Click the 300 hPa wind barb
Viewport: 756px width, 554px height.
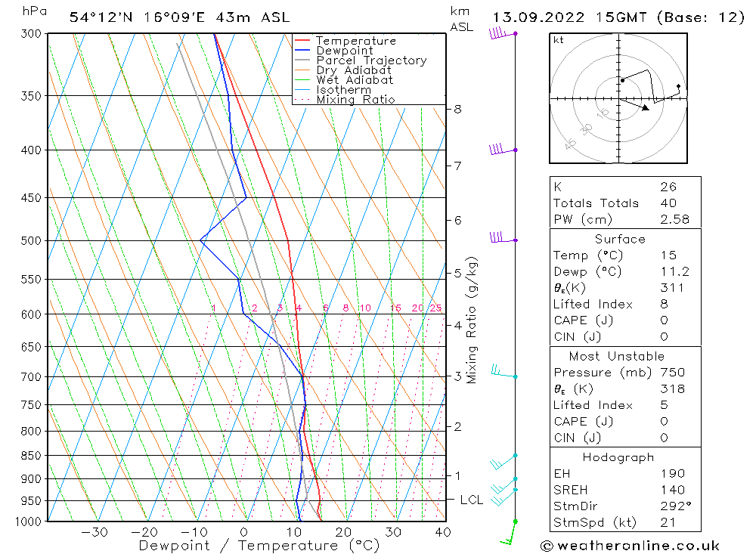[x=503, y=34]
